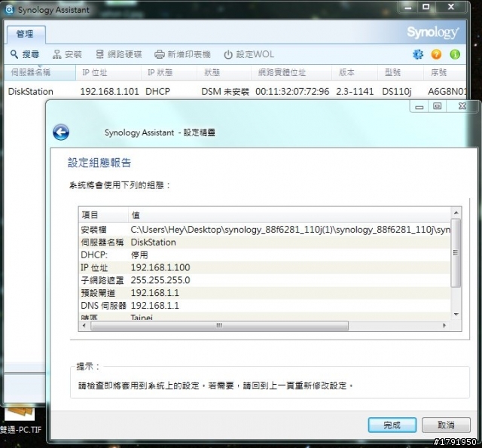This screenshot has height=448, width=482.
Task: Click the vertical scrollbar thumb in report
Action: pyautogui.click(x=456, y=253)
